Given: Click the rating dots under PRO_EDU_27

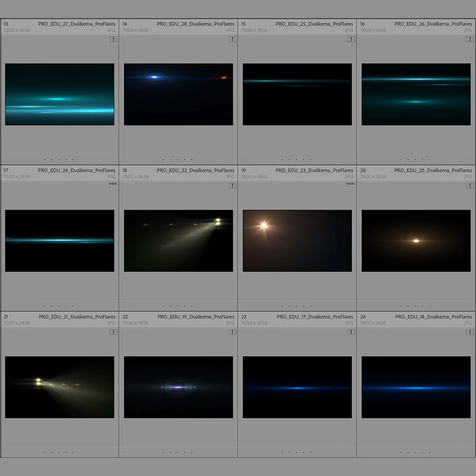Looking at the screenshot, I should click(59, 159).
